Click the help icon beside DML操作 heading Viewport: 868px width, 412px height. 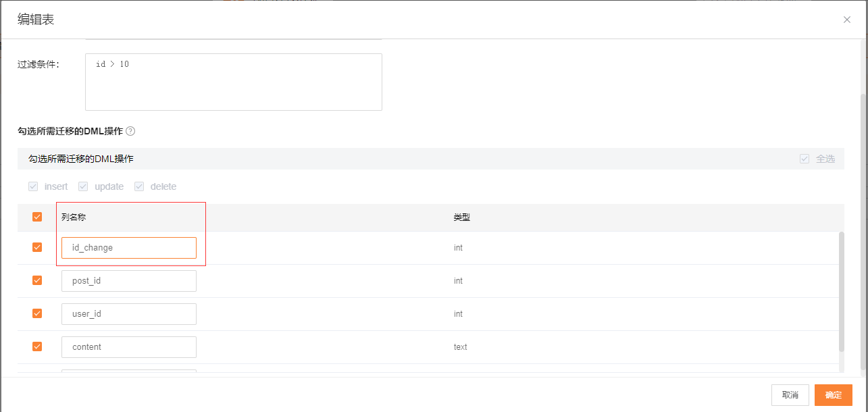click(x=130, y=131)
